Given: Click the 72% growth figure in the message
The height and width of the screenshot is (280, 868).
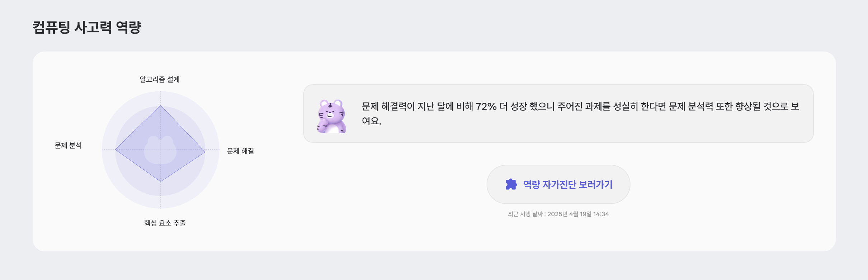Looking at the screenshot, I should click(486, 107).
